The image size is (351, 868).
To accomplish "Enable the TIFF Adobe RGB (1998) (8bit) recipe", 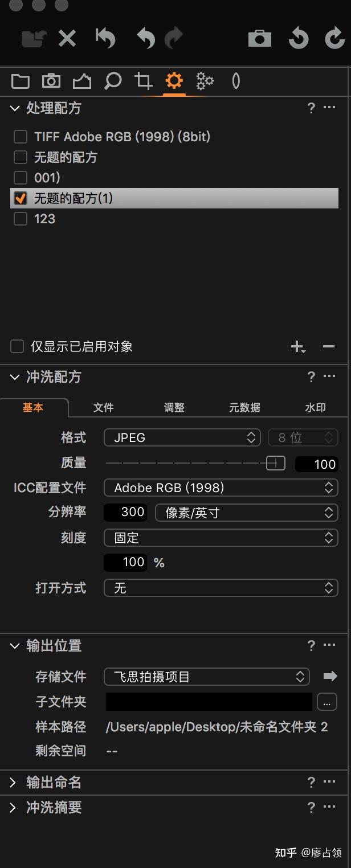I will pos(21,137).
